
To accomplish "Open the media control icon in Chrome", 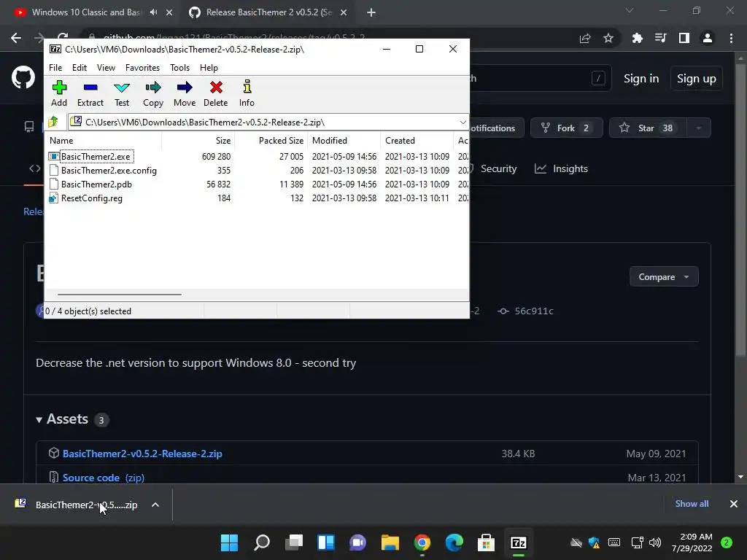I will click(x=660, y=38).
